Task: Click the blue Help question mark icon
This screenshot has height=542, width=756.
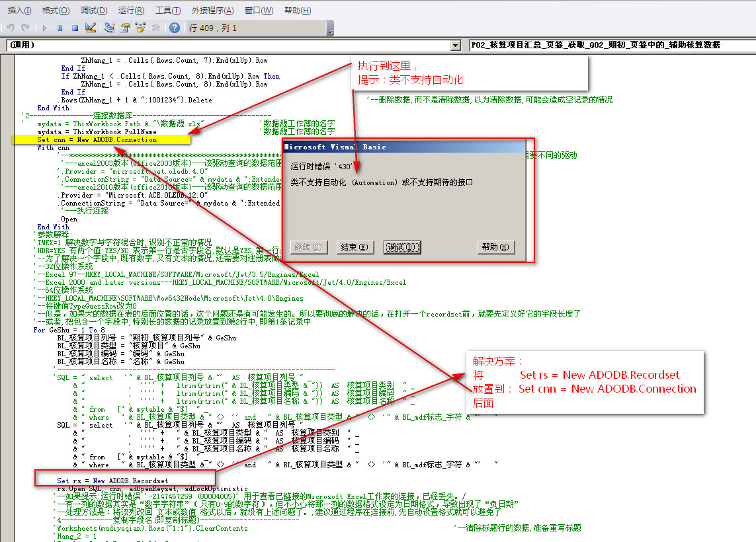Action: pyautogui.click(x=175, y=28)
